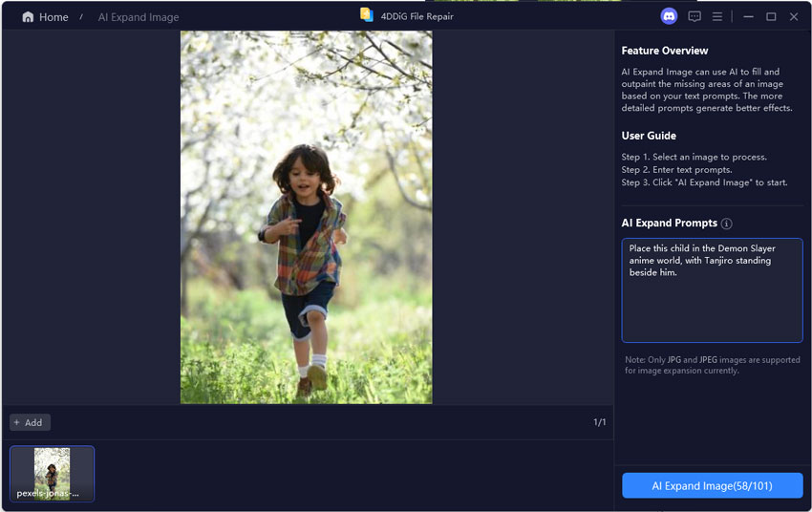Open the Discord community icon

coord(669,16)
